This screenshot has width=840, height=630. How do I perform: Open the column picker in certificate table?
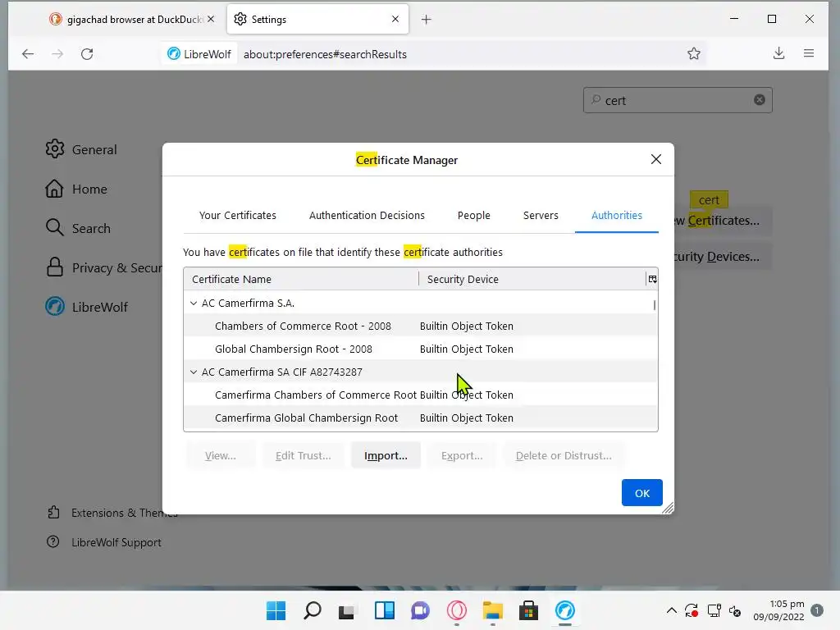(652, 279)
